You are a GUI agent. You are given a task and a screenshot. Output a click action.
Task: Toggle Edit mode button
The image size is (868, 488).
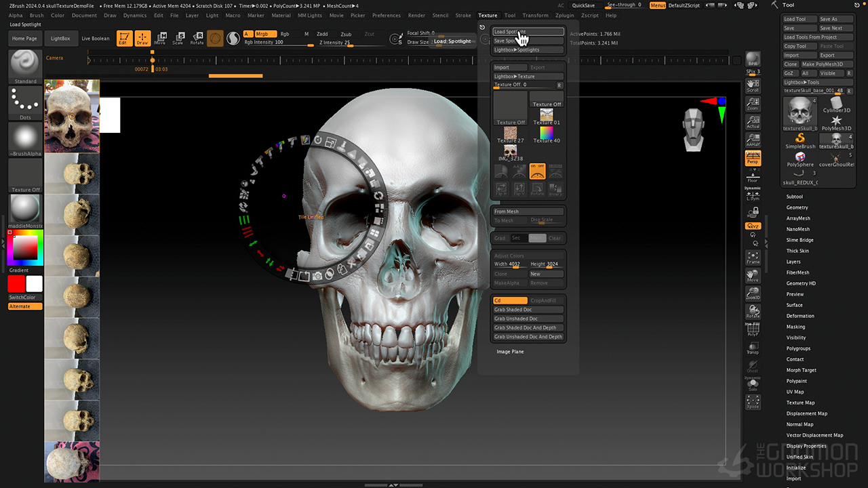[x=124, y=38]
